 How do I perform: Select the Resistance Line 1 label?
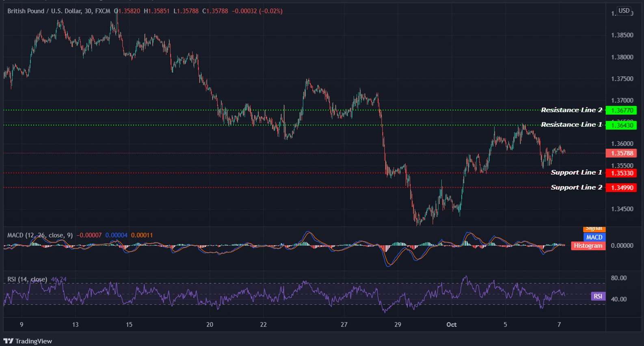(x=571, y=125)
